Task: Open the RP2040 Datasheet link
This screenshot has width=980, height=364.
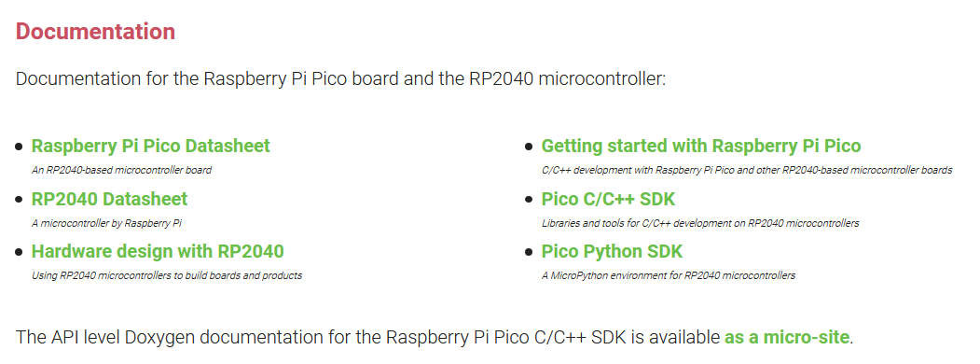Action: pyautogui.click(x=109, y=199)
